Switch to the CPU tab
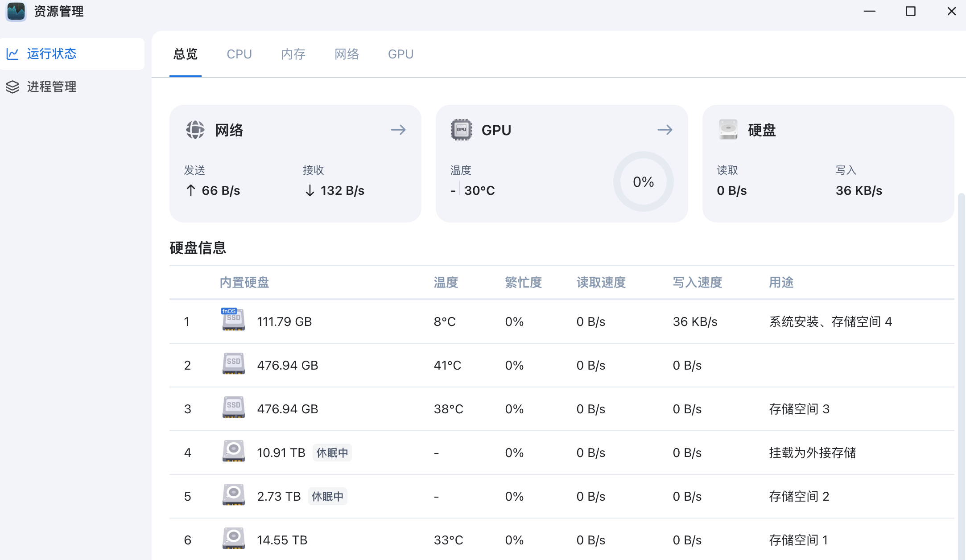This screenshot has height=560, width=966. click(x=239, y=54)
